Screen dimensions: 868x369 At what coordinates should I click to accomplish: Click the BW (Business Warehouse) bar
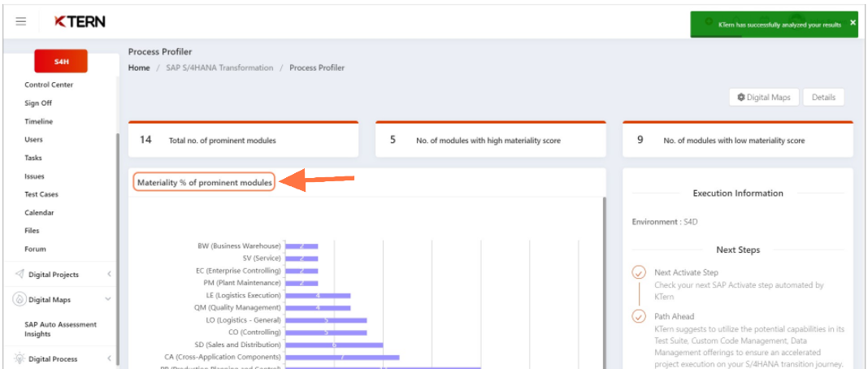(302, 245)
